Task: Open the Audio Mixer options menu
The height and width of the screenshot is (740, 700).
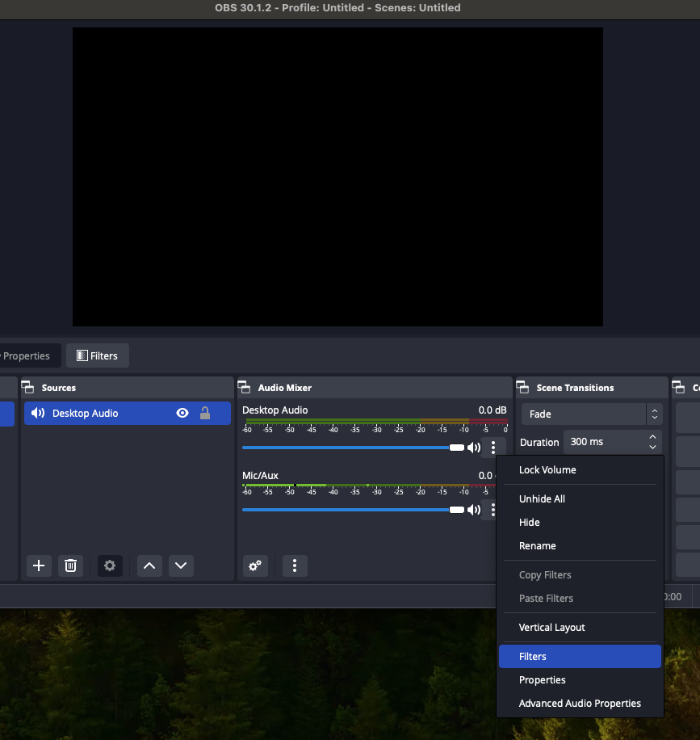Action: pos(294,566)
